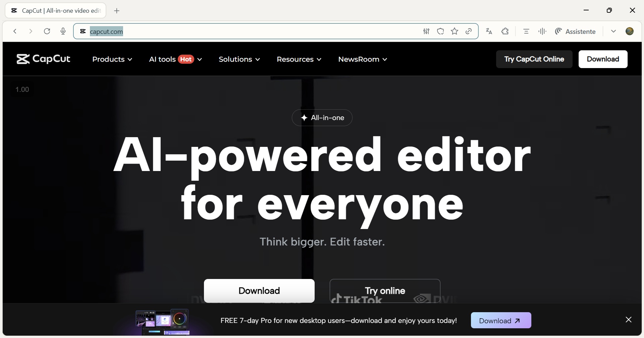Click the Try CapCut Online button
644x338 pixels.
click(534, 59)
